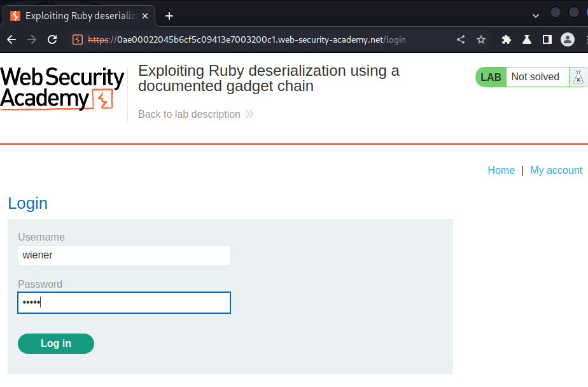Screen dimensions: 588x387
Task: Click the Password label
Action: (x=40, y=285)
